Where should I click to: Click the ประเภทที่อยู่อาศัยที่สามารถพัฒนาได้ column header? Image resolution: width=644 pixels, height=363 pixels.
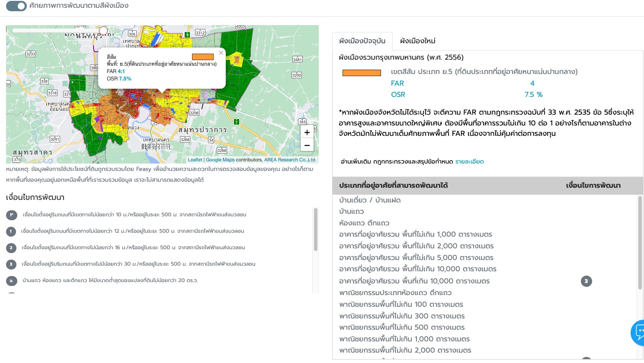[393, 186]
